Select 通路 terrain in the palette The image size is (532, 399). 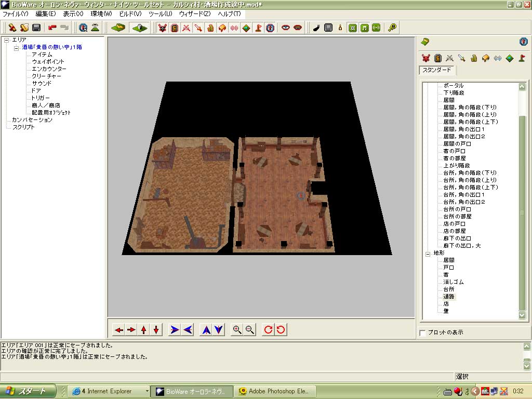pos(449,297)
